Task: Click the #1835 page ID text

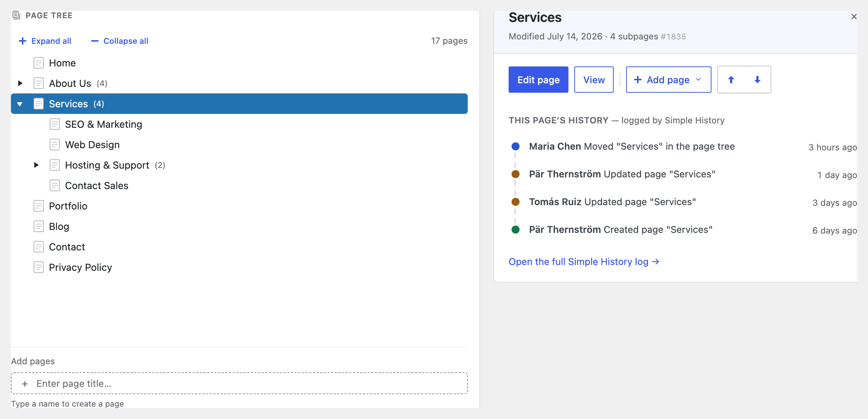Action: pyautogui.click(x=673, y=36)
